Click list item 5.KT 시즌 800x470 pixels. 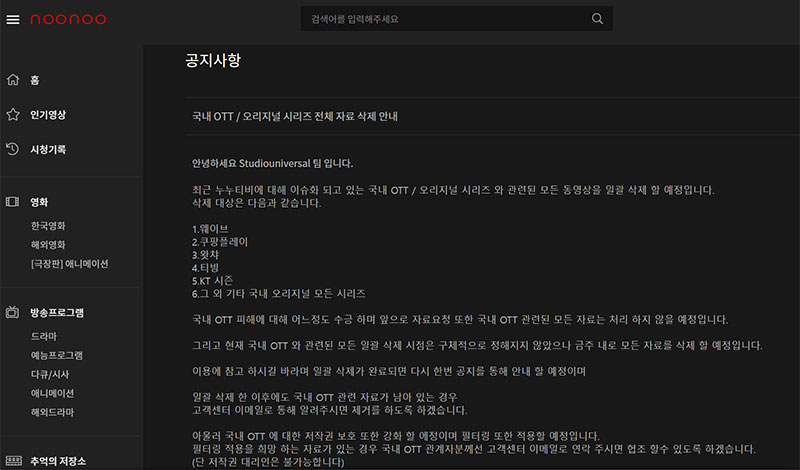tap(212, 280)
